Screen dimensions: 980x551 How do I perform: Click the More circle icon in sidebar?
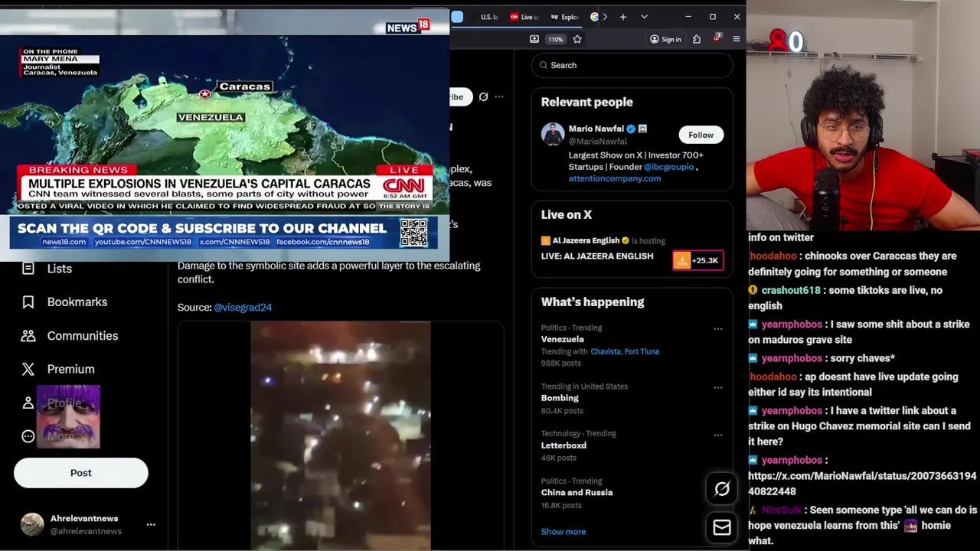point(28,436)
